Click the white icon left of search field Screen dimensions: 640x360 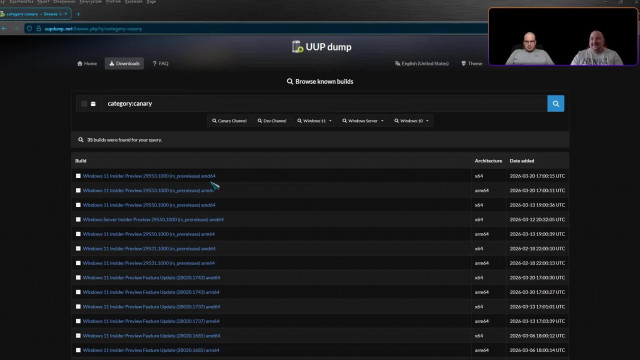[x=93, y=104]
